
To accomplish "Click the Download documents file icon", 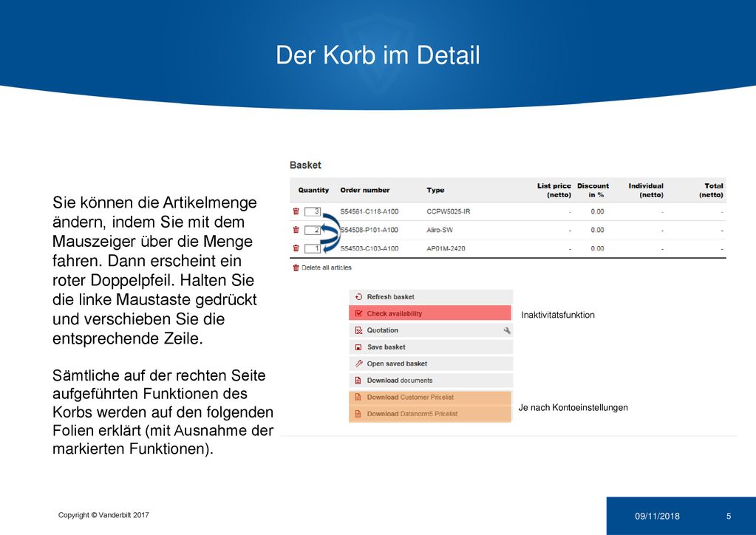I will (358, 381).
